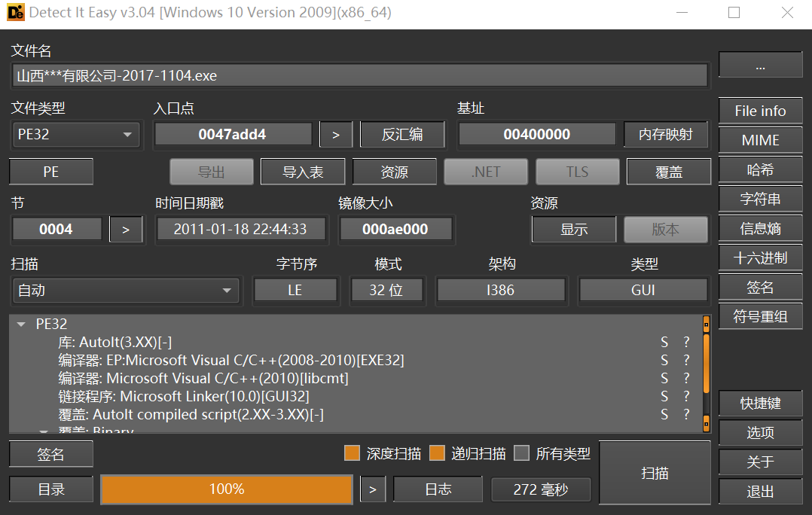Screen dimensions: 812x515
Task: Collapse the PE32 tree node in results
Action: point(21,325)
